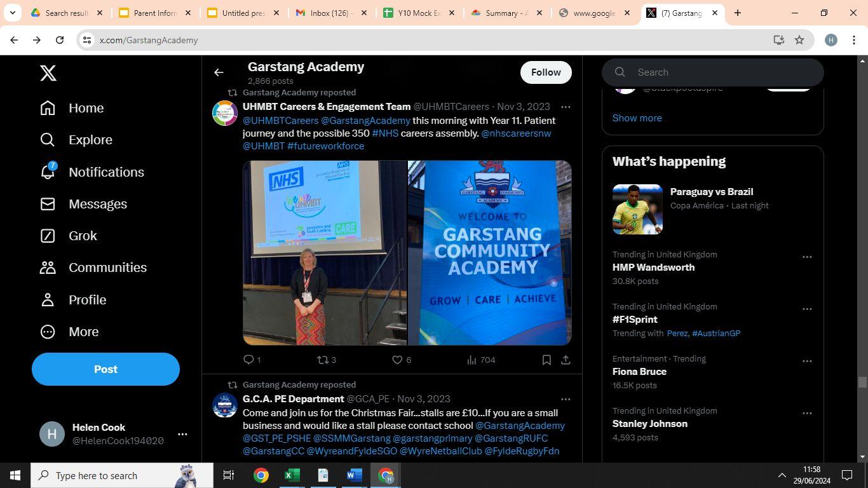
Task: Bookmark the UHMBT Careers post
Action: (x=546, y=360)
